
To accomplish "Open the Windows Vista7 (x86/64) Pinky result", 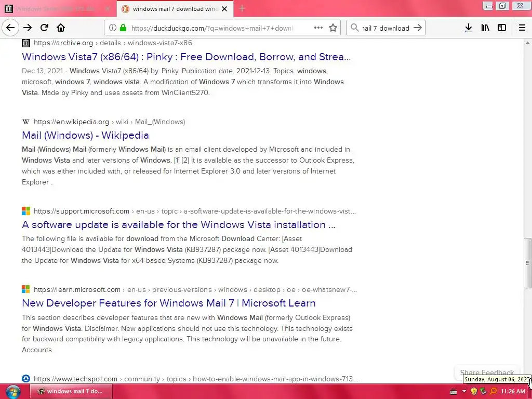I will (x=187, y=57).
